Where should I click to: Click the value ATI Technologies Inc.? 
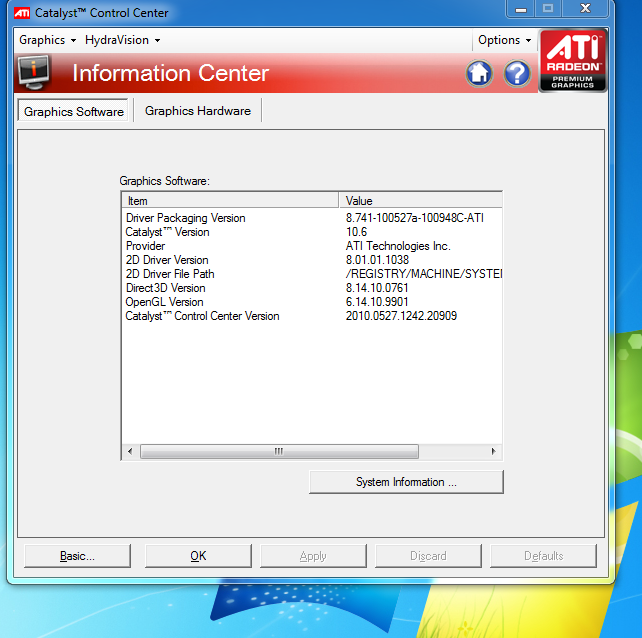click(398, 246)
